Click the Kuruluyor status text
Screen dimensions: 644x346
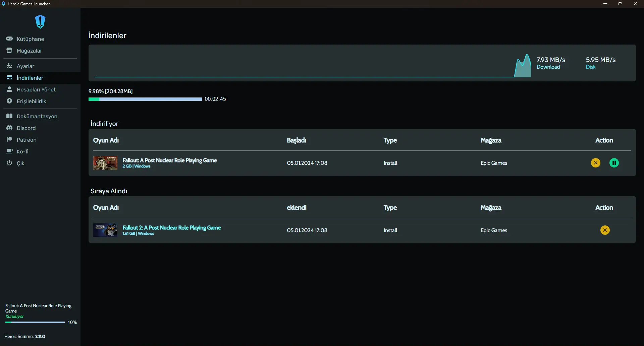coord(14,316)
